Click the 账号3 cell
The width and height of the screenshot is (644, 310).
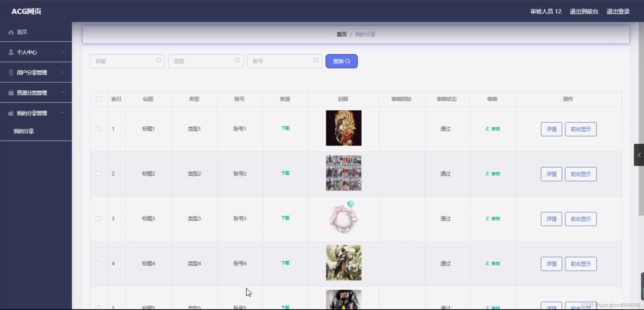[240, 218]
